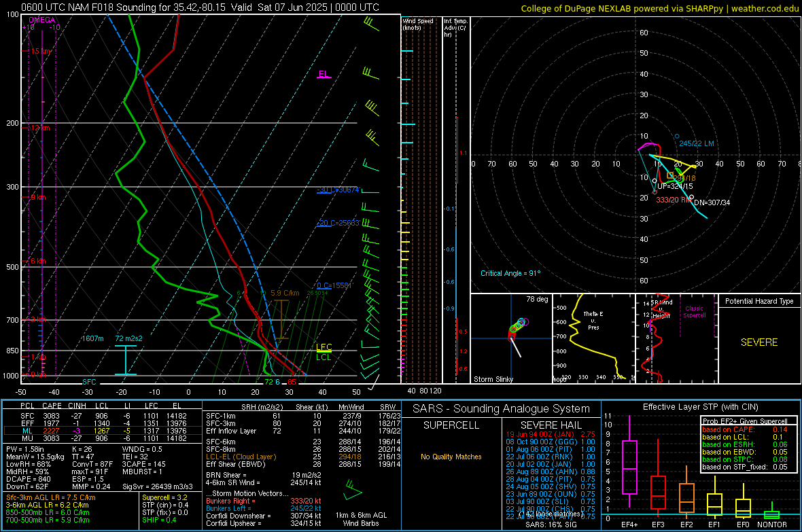Click the 'SHIP = 0.4' value
The width and height of the screenshot is (802, 532).
pyautogui.click(x=159, y=520)
